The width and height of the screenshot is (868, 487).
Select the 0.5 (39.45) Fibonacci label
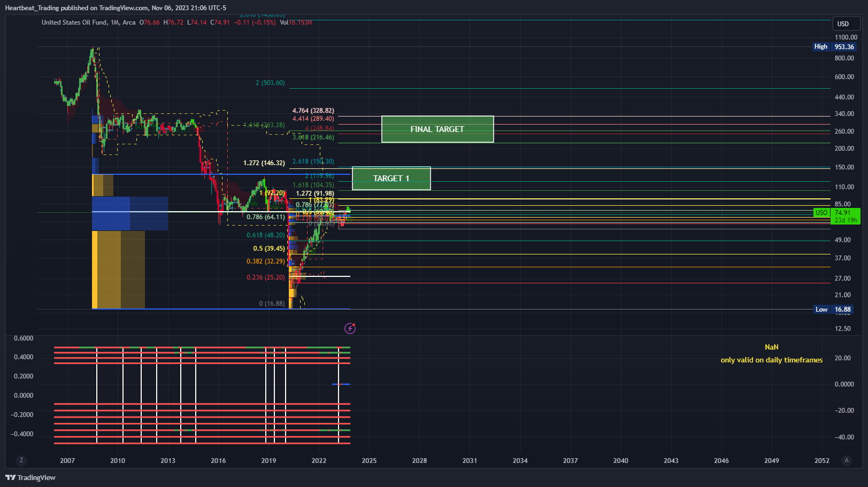(269, 249)
